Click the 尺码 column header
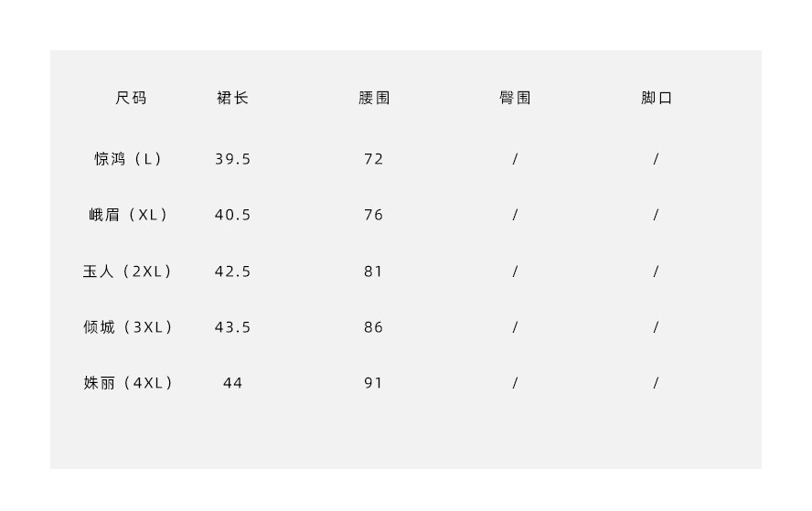This screenshot has height=511, width=812. 131,98
